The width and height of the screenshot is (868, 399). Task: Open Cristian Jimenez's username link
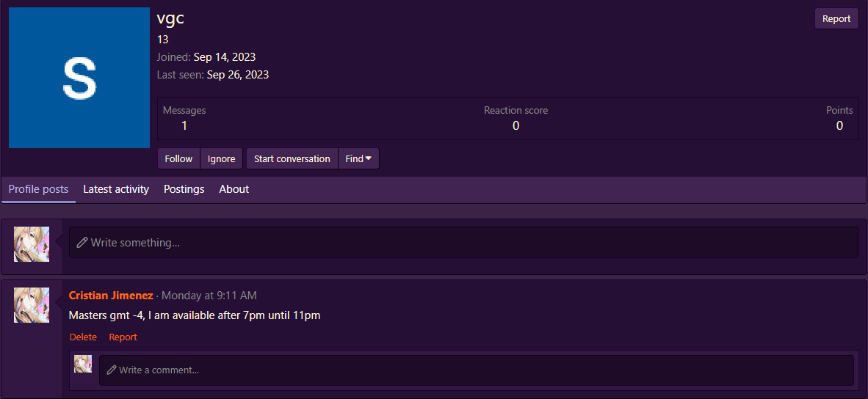click(x=111, y=296)
